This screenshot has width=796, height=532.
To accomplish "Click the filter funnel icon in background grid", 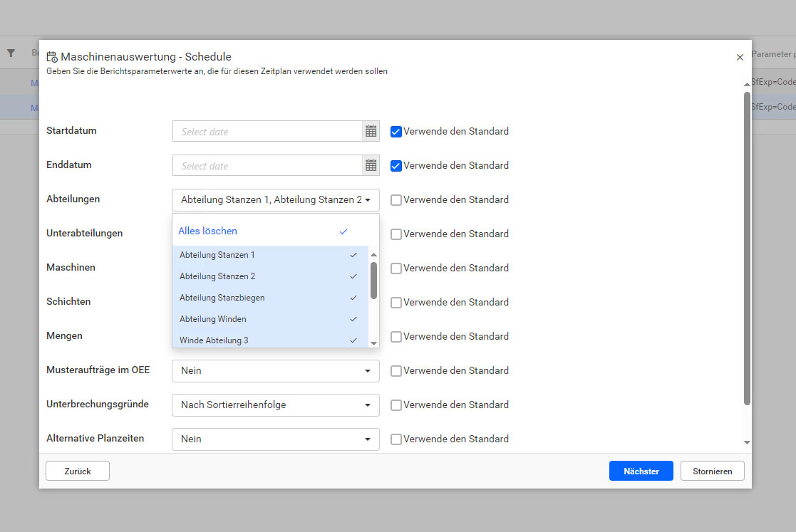I will pyautogui.click(x=11, y=53).
